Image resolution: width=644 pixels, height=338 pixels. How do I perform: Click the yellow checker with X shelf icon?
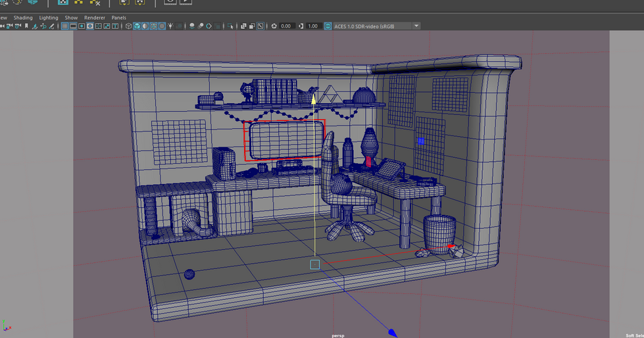click(95, 2)
